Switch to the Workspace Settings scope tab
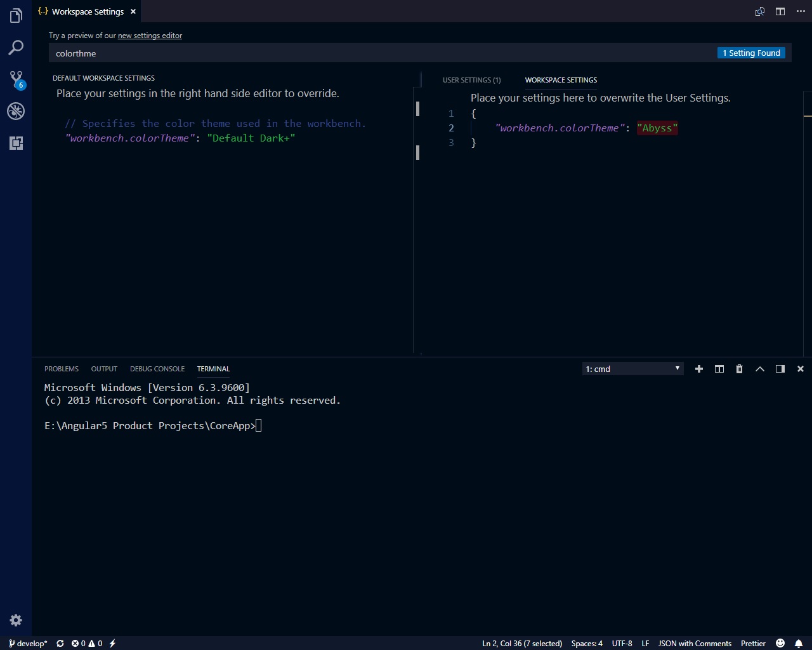Screen dimensions: 812x650 [561, 80]
